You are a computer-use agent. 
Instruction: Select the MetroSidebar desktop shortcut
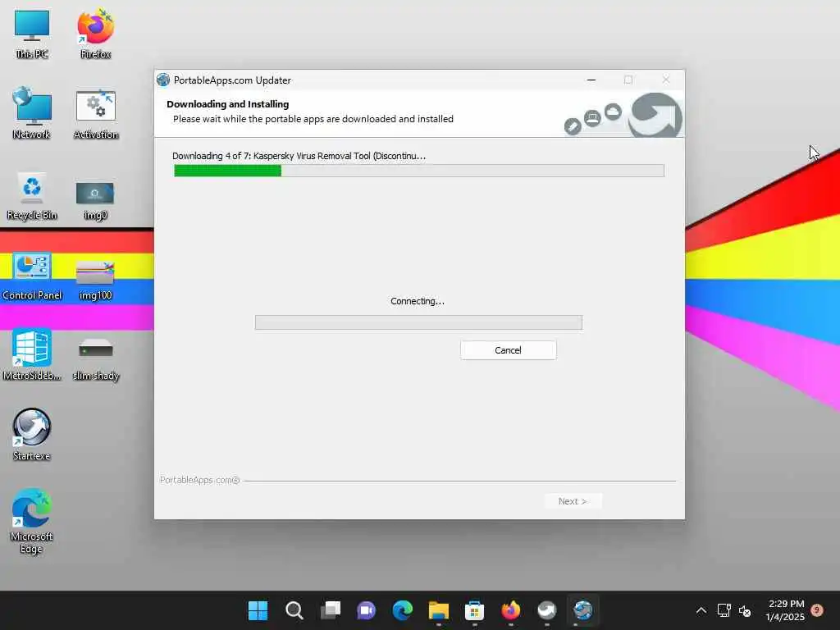tap(32, 355)
